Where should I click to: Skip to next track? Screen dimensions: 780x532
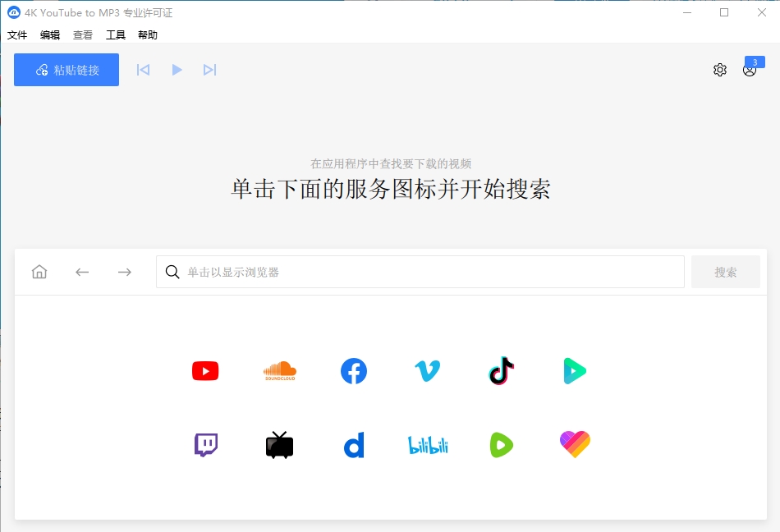(210, 70)
